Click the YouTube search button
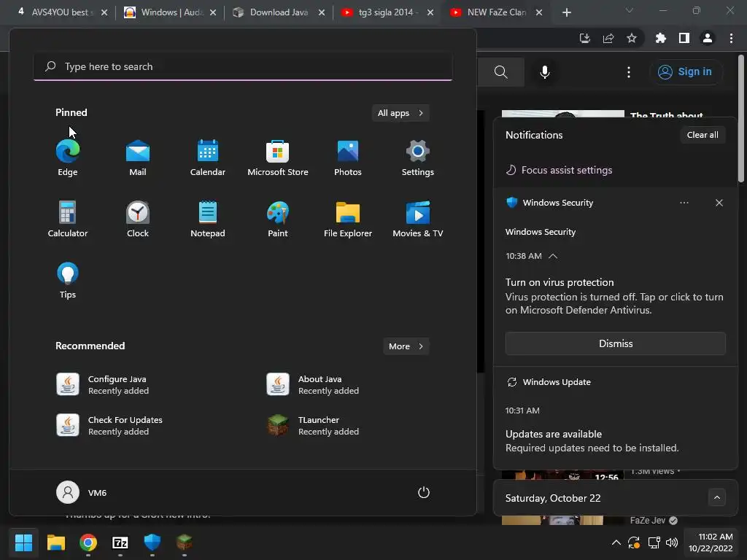Viewport: 747px width, 560px height. pyautogui.click(x=500, y=72)
